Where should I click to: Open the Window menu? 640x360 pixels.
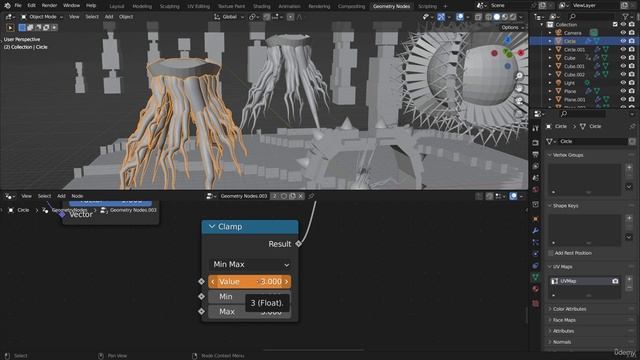coord(71,6)
